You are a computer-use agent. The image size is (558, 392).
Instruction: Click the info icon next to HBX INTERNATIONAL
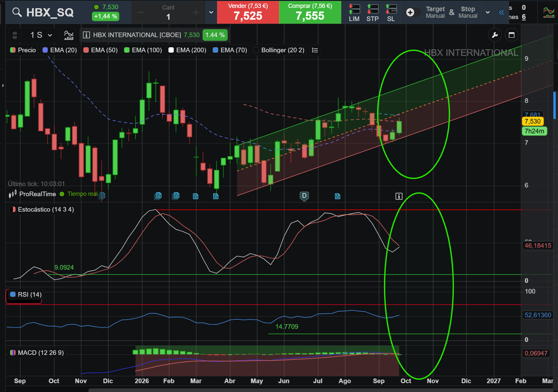86,35
